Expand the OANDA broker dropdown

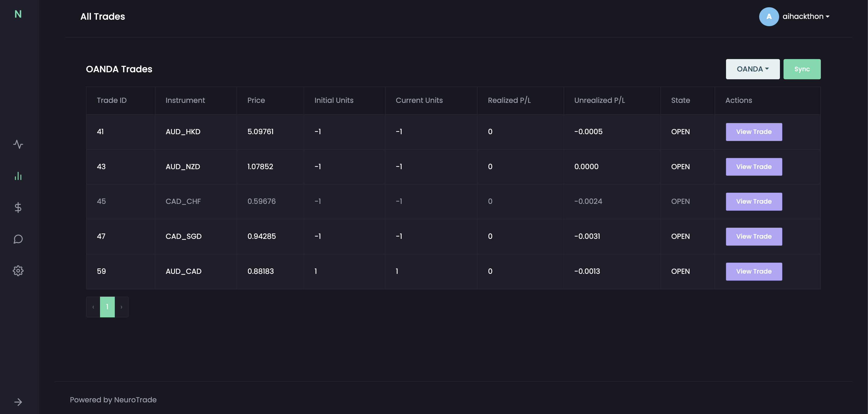(752, 69)
